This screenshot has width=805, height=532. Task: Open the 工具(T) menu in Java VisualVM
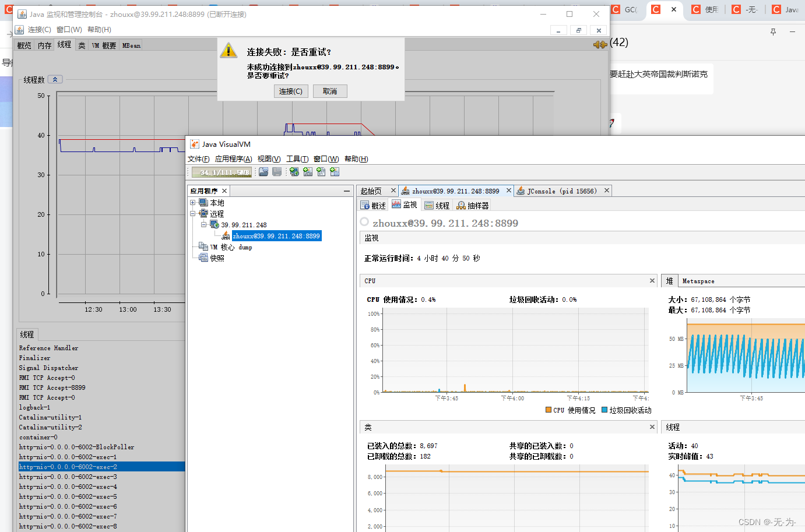pyautogui.click(x=298, y=158)
